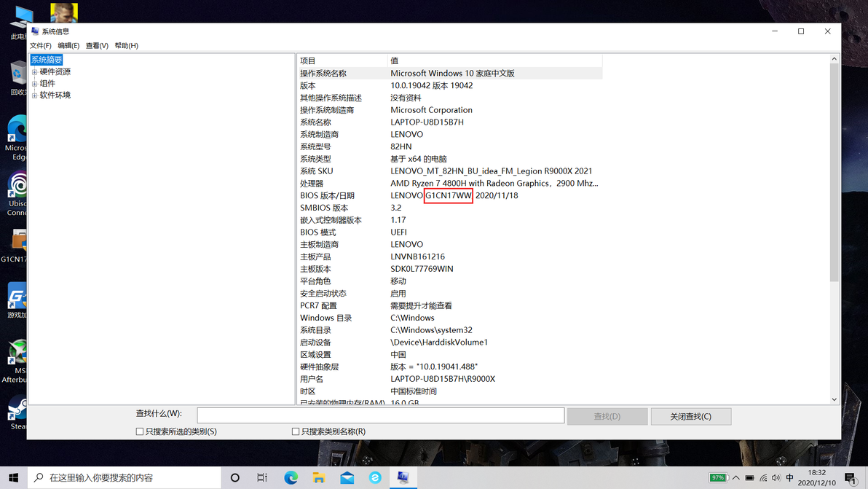868x489 pixels.
Task: Select the Windows 目录 row
Action: coord(449,318)
